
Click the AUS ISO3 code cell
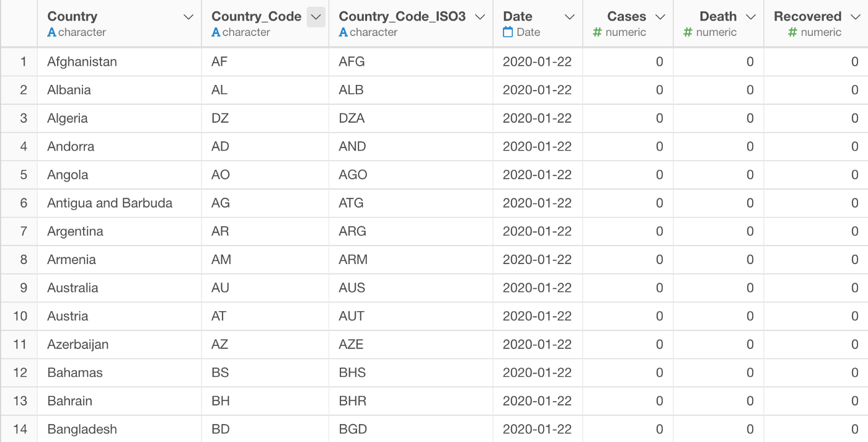(x=352, y=288)
